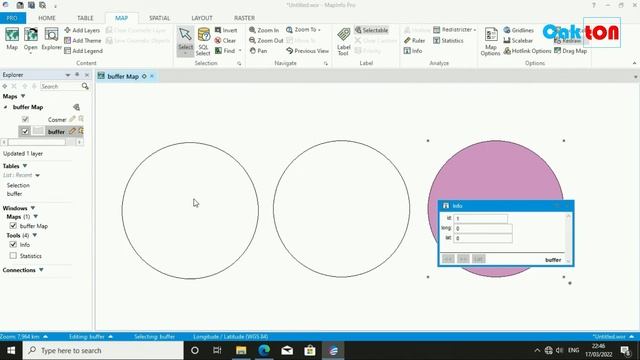Collapse the buffer Map tree node

6,107
